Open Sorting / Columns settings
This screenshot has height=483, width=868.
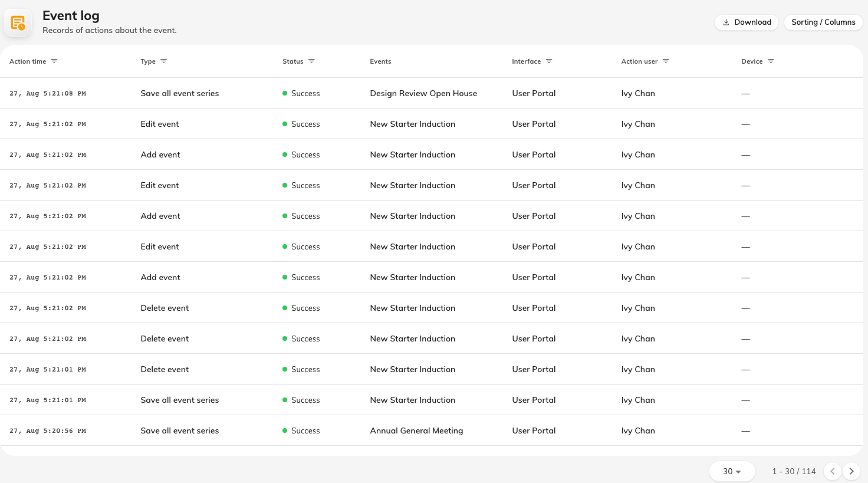point(823,22)
